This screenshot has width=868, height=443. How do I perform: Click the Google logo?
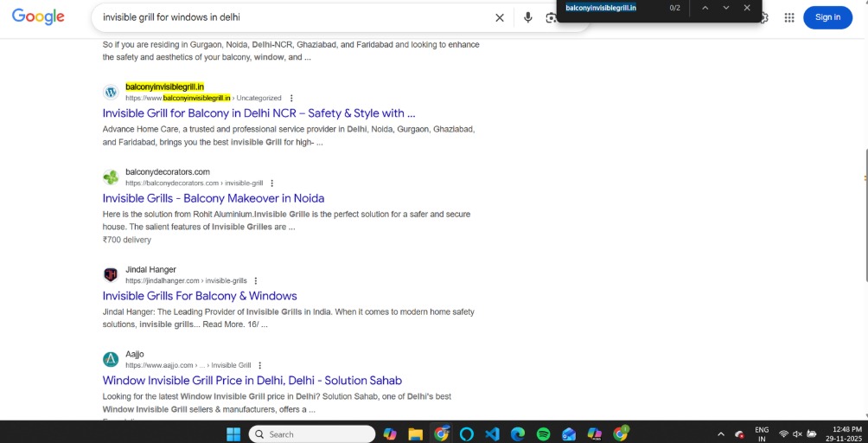pyautogui.click(x=38, y=16)
